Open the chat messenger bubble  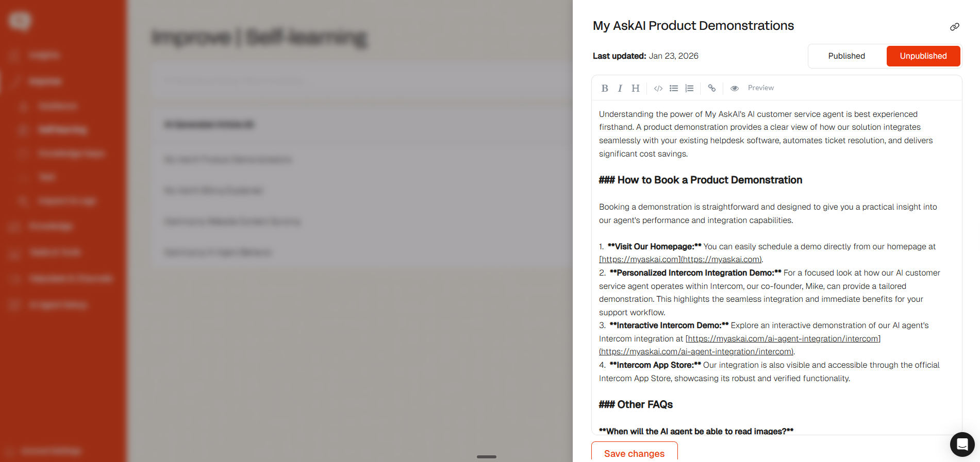click(962, 444)
